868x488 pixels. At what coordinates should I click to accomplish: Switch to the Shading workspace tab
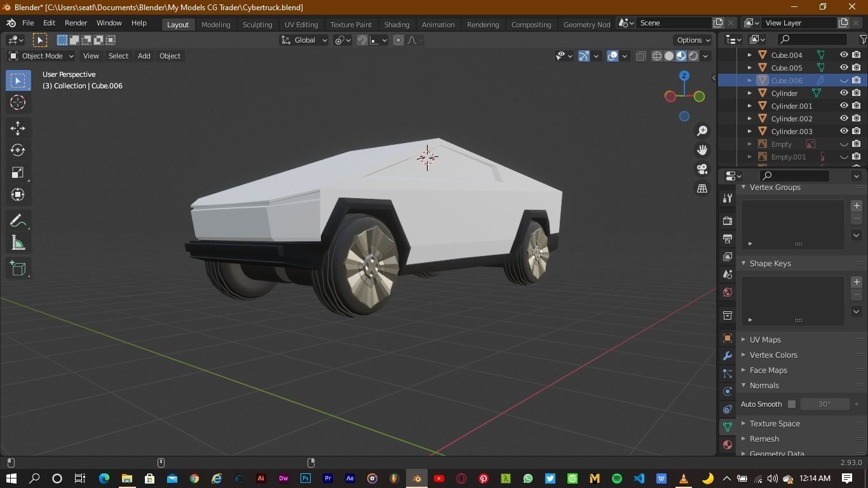tap(397, 24)
